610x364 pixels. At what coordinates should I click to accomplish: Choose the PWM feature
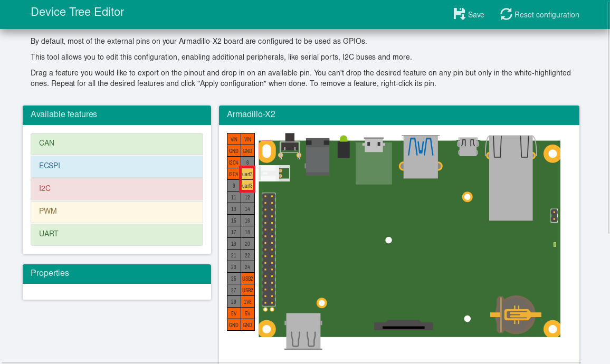117,212
